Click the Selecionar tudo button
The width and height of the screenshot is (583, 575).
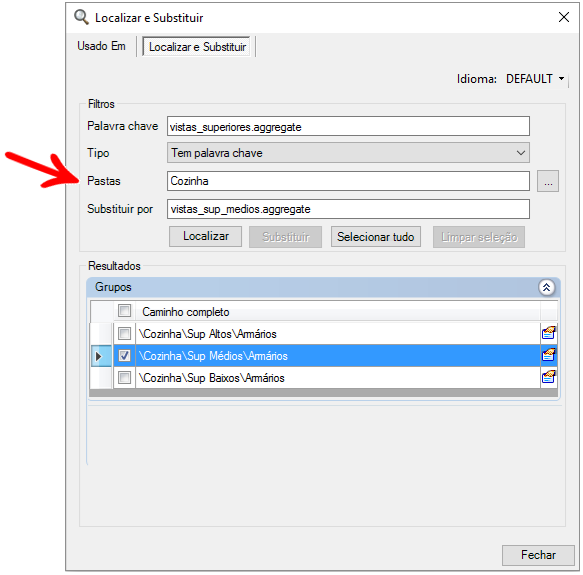(376, 237)
